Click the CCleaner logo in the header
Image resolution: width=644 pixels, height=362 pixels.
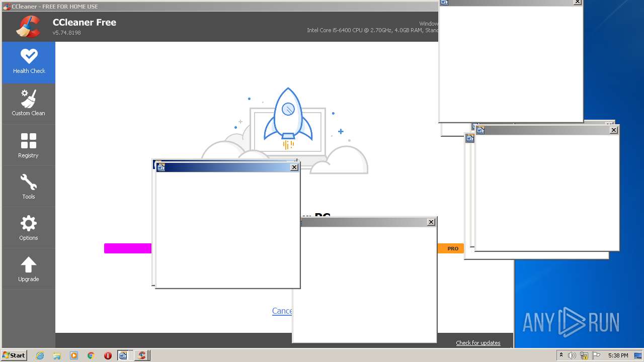28,27
